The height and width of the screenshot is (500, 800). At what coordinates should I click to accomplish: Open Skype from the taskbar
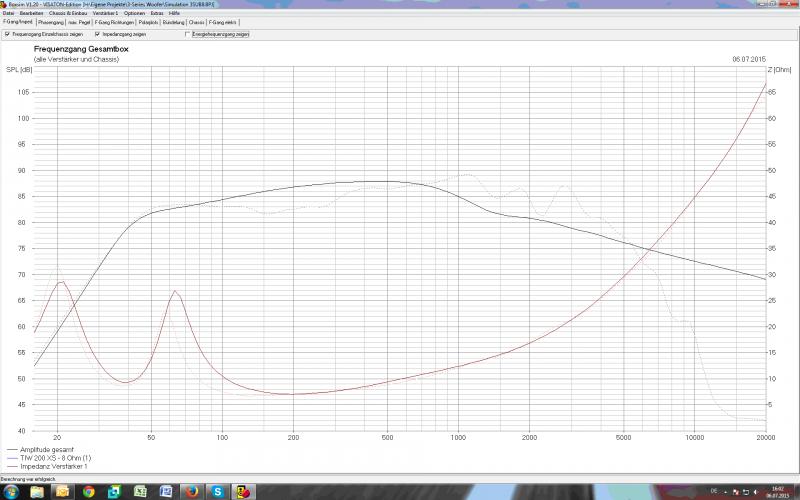click(x=218, y=491)
